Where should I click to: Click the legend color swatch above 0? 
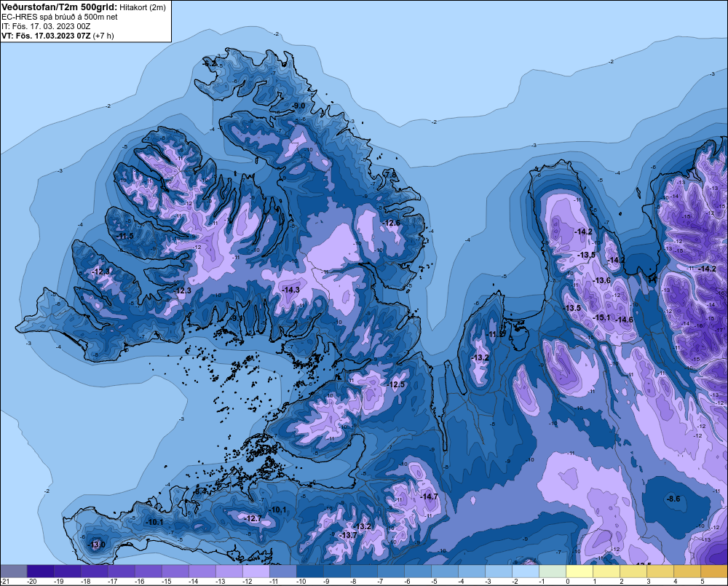[579, 571]
